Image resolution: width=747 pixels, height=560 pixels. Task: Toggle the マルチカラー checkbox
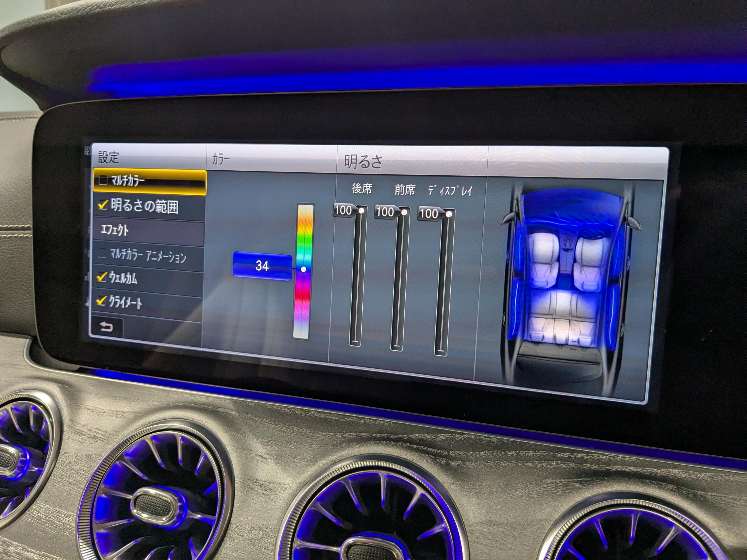(x=103, y=181)
